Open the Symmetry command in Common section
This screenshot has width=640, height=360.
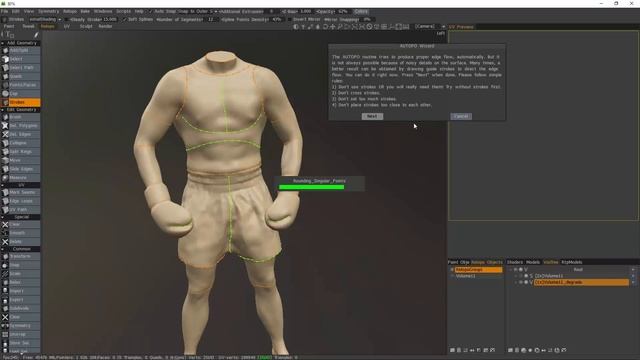(x=20, y=326)
